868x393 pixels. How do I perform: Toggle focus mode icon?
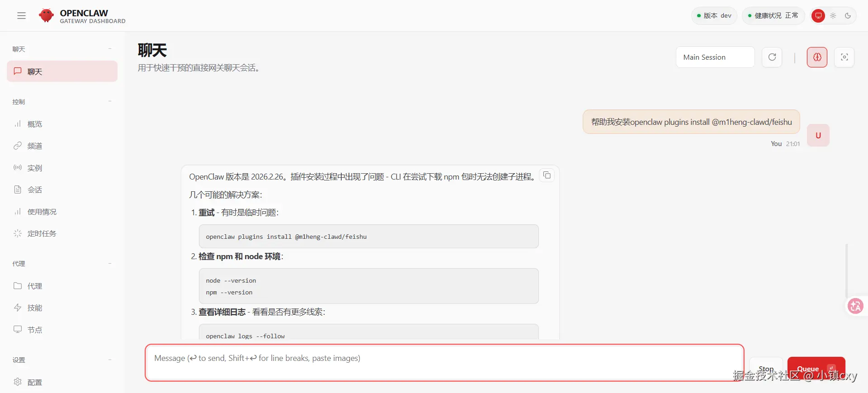(x=844, y=57)
